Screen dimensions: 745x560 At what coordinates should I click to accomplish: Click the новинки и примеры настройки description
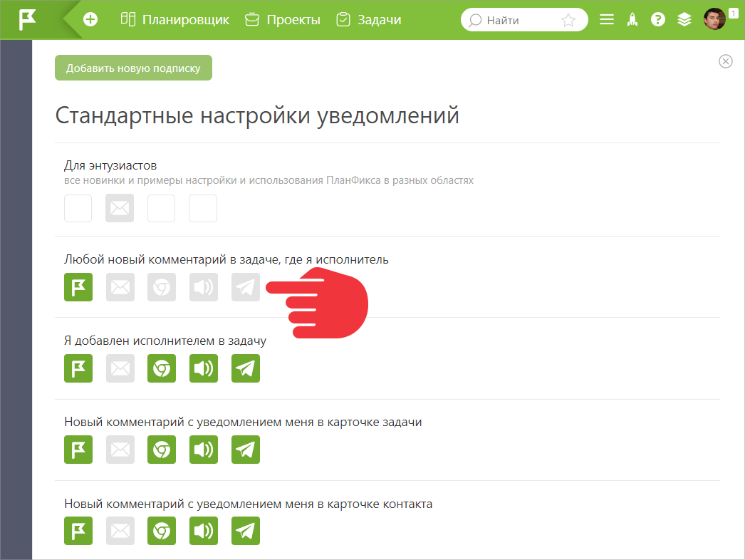tap(269, 181)
